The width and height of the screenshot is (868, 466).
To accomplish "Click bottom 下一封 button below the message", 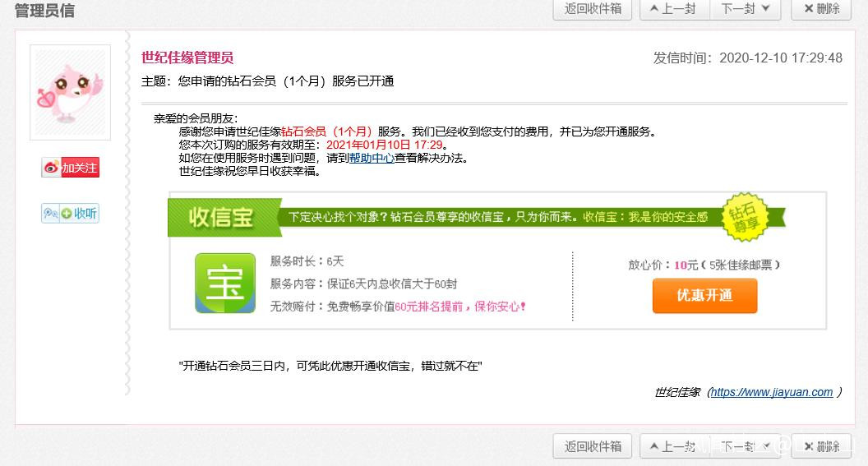I will 746,446.
